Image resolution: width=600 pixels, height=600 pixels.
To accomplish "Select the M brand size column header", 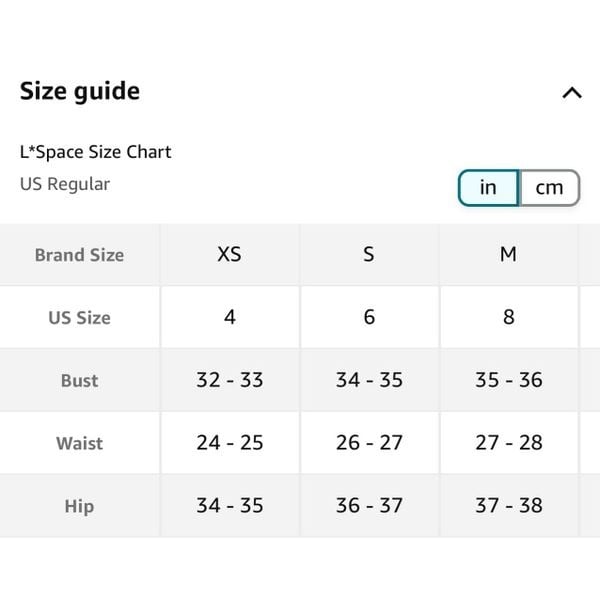I will pos(509,254).
